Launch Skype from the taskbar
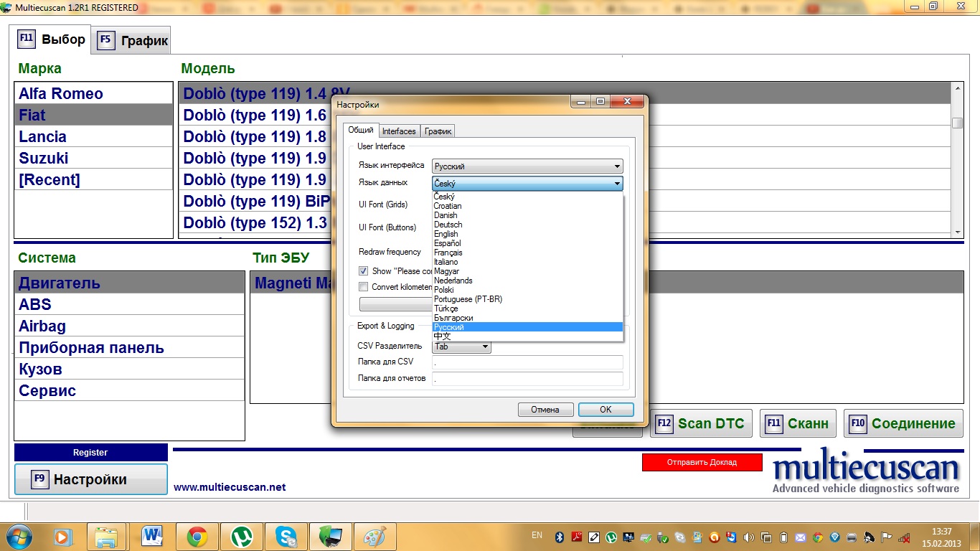The height and width of the screenshot is (551, 980). click(x=286, y=536)
